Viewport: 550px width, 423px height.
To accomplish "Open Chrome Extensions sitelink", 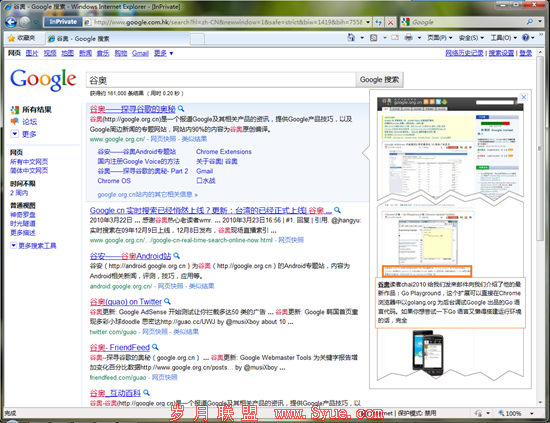I will 224,152.
